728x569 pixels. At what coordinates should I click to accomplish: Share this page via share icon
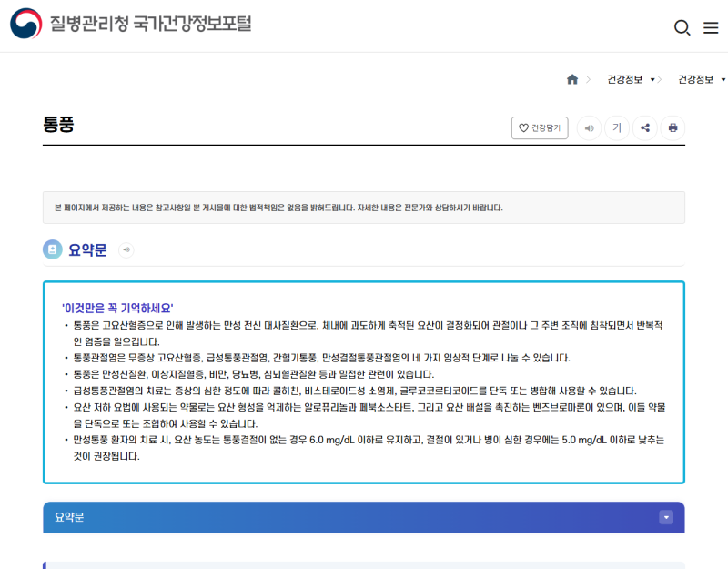(x=645, y=127)
